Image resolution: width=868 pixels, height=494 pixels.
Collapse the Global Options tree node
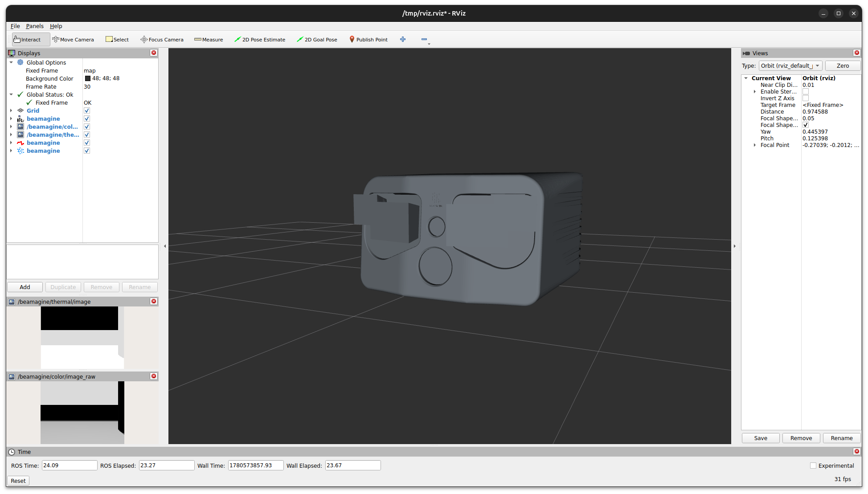pos(11,62)
